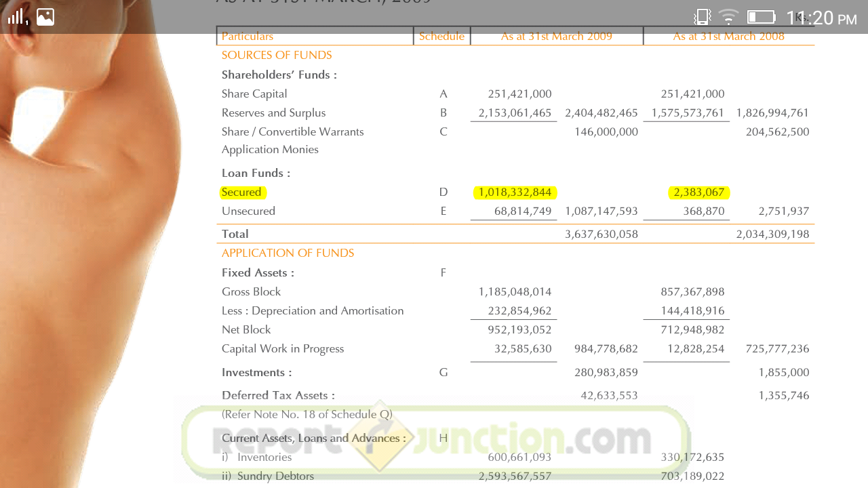868x488 pixels.
Task: Select the 'Share Capital' row label
Action: point(254,94)
